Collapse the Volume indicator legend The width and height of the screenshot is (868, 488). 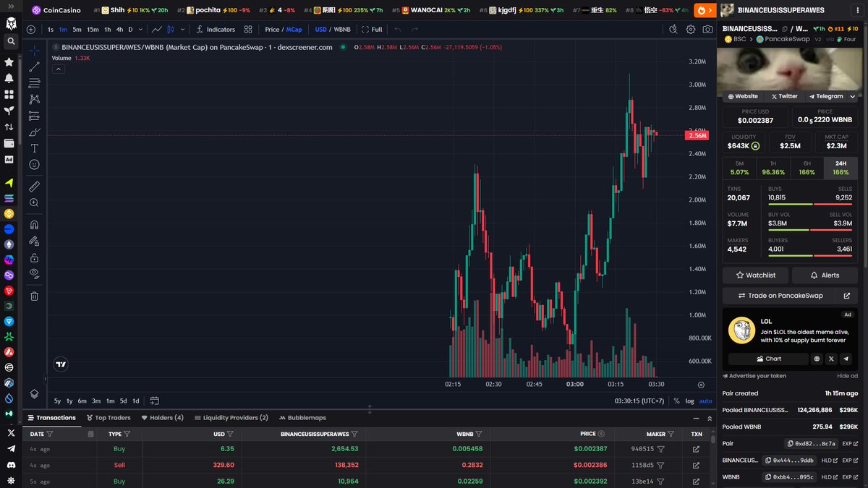[59, 69]
